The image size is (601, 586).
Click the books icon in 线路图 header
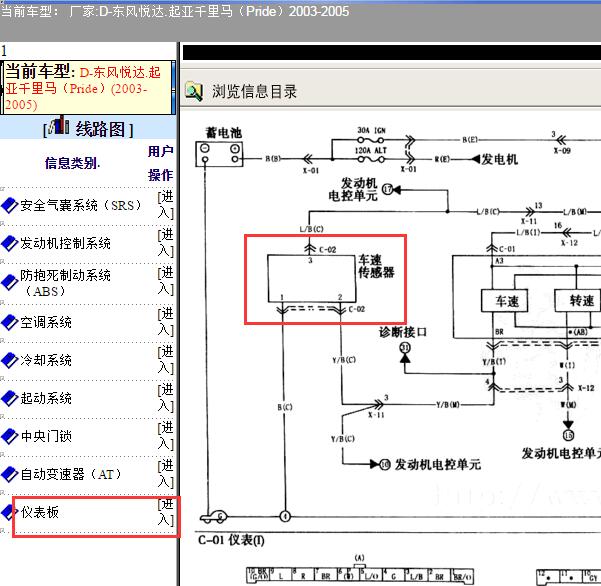click(59, 125)
